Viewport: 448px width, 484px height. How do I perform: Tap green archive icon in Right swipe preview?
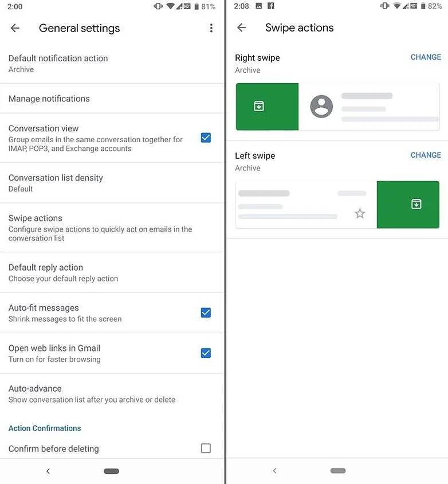(x=259, y=106)
